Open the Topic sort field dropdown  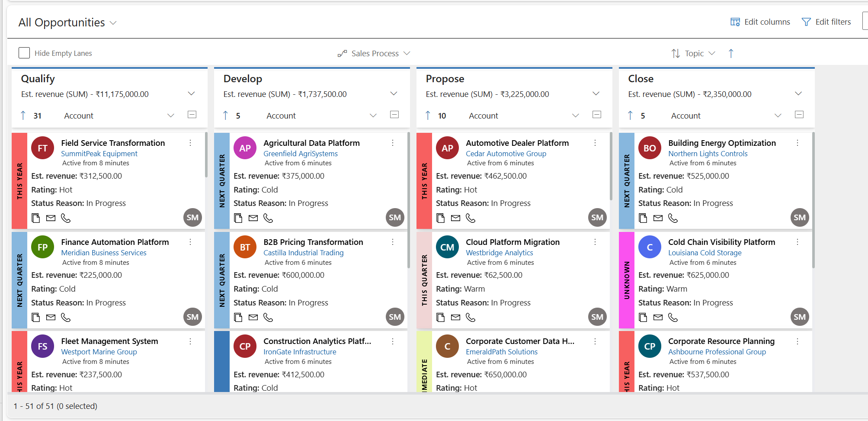(694, 53)
